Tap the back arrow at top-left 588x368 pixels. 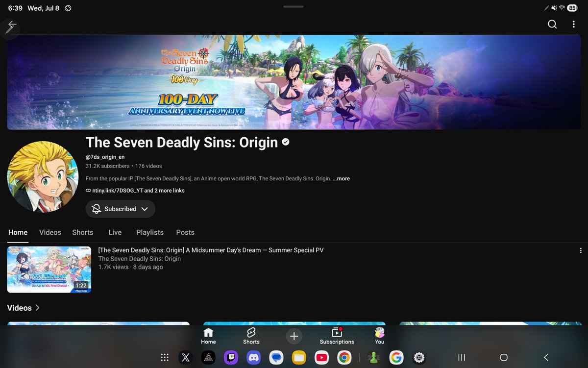pos(12,25)
